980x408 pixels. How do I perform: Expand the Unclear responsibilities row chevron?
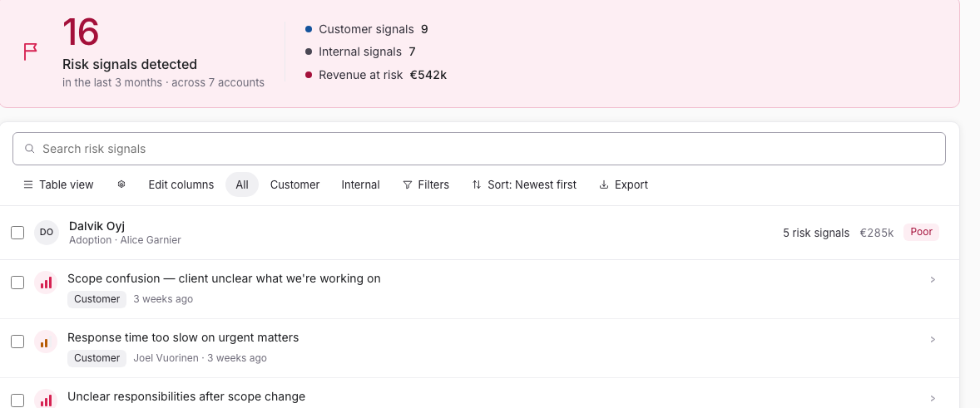pyautogui.click(x=933, y=398)
